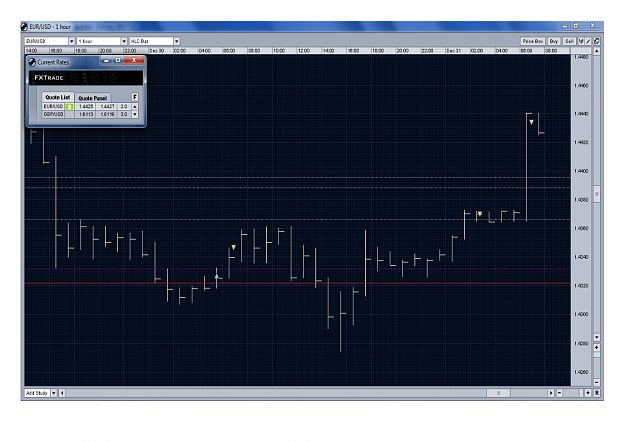The height and width of the screenshot is (442, 625).
Task: Click the Dec 30 date label on time axis
Action: pyautogui.click(x=156, y=51)
